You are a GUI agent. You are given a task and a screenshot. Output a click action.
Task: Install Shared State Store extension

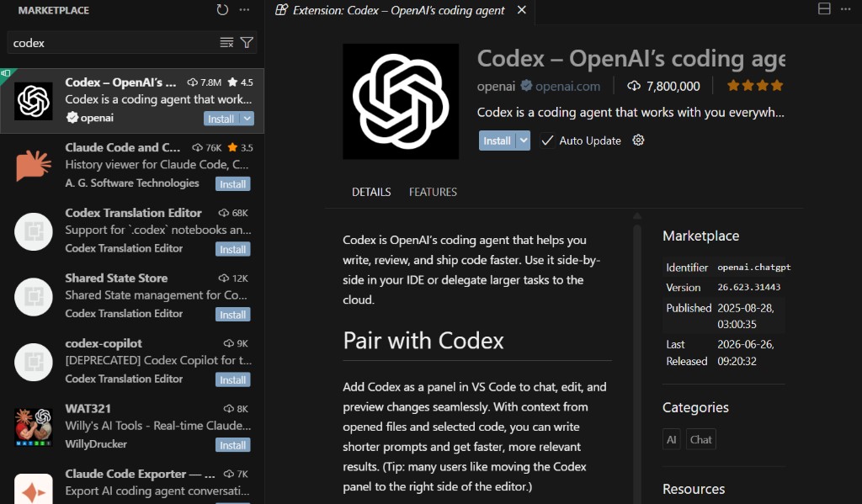pos(233,315)
